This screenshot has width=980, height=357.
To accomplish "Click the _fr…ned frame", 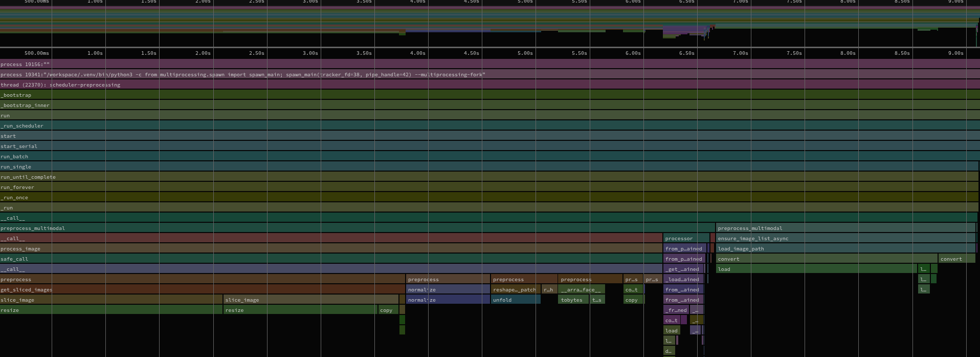I will coord(676,310).
